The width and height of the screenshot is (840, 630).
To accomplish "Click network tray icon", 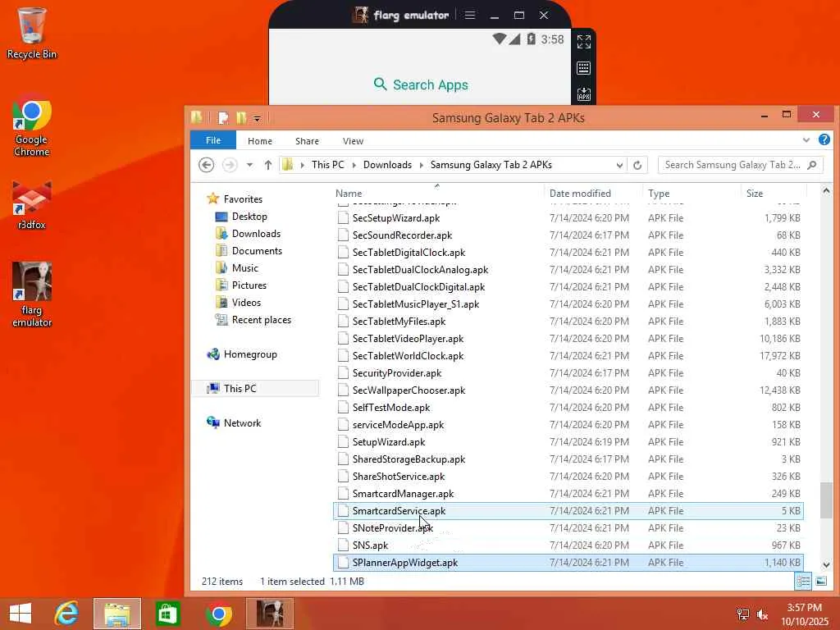I will point(743,614).
